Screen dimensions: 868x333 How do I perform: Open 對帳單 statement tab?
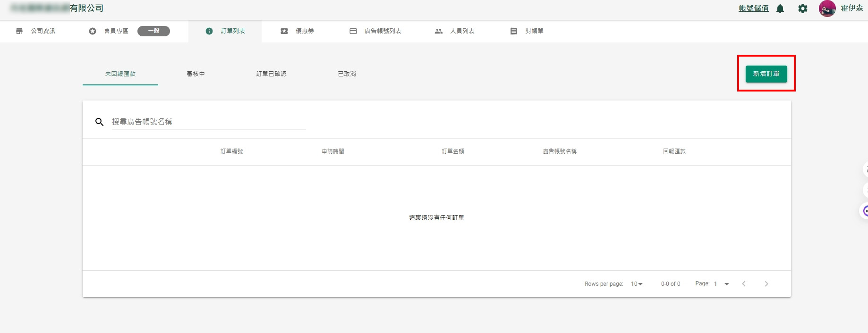pyautogui.click(x=527, y=31)
